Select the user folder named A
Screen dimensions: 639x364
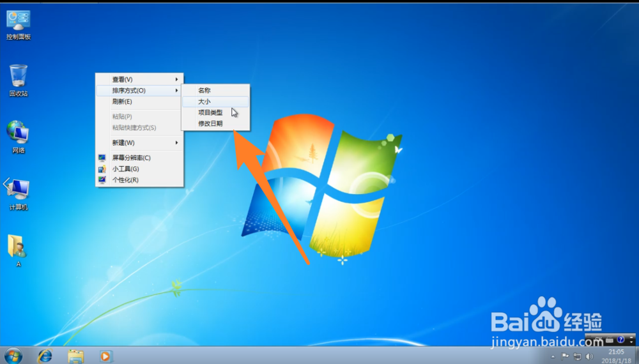(x=18, y=250)
